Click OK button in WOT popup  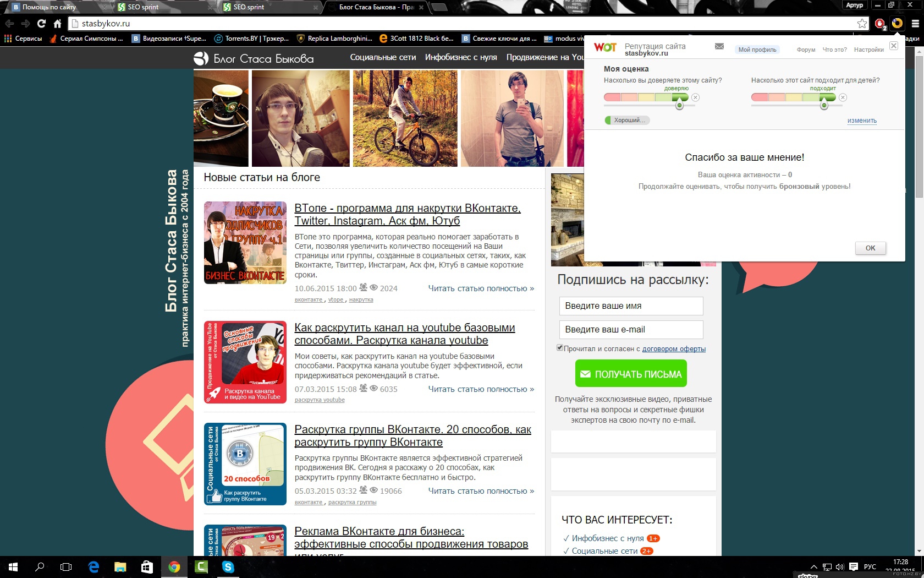pyautogui.click(x=870, y=248)
